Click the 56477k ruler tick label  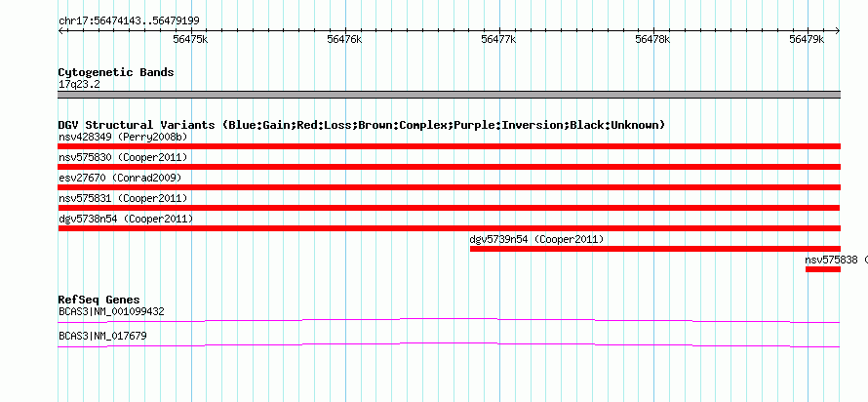[x=498, y=40]
